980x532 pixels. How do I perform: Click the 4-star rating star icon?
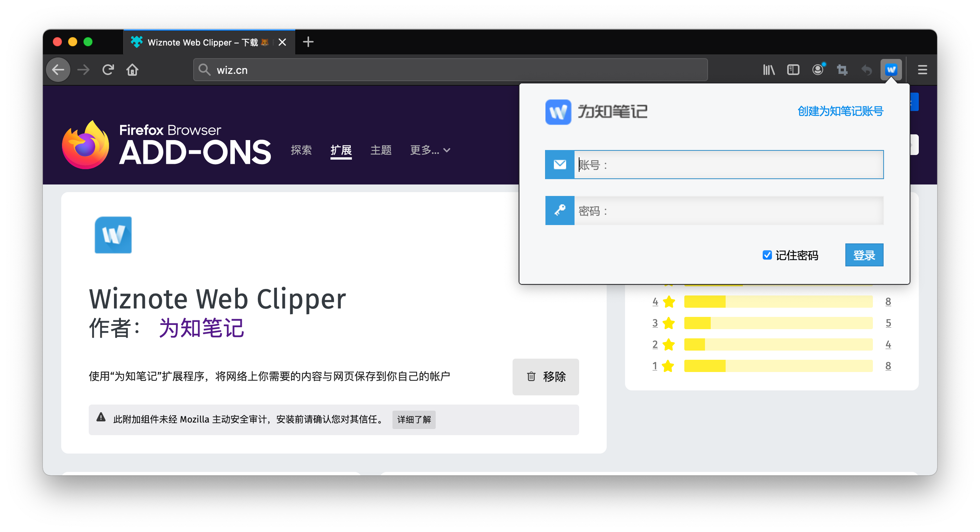click(x=669, y=302)
